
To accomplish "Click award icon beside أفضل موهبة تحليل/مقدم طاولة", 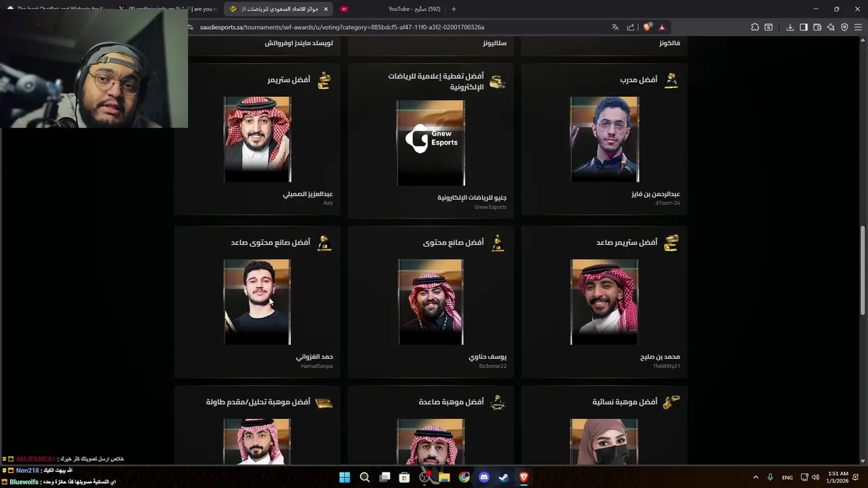I will click(324, 403).
